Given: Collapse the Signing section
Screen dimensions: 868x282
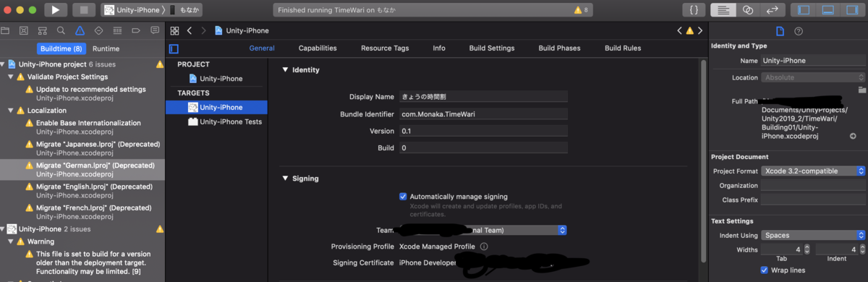Looking at the screenshot, I should coord(285,179).
